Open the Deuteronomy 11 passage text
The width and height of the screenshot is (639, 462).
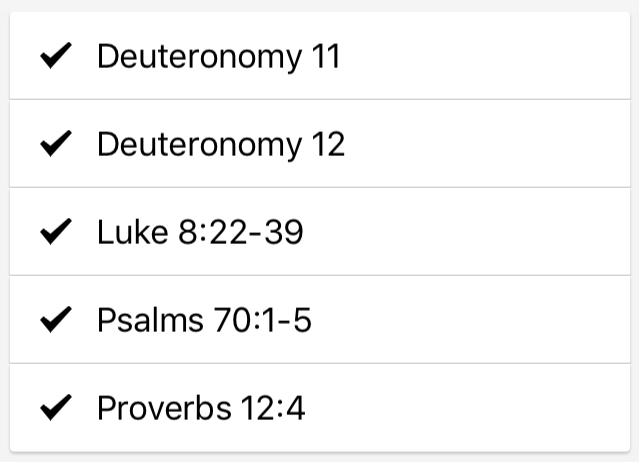(x=218, y=57)
